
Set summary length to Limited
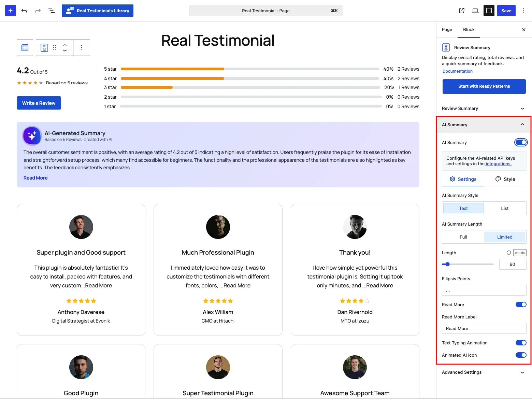(x=505, y=237)
